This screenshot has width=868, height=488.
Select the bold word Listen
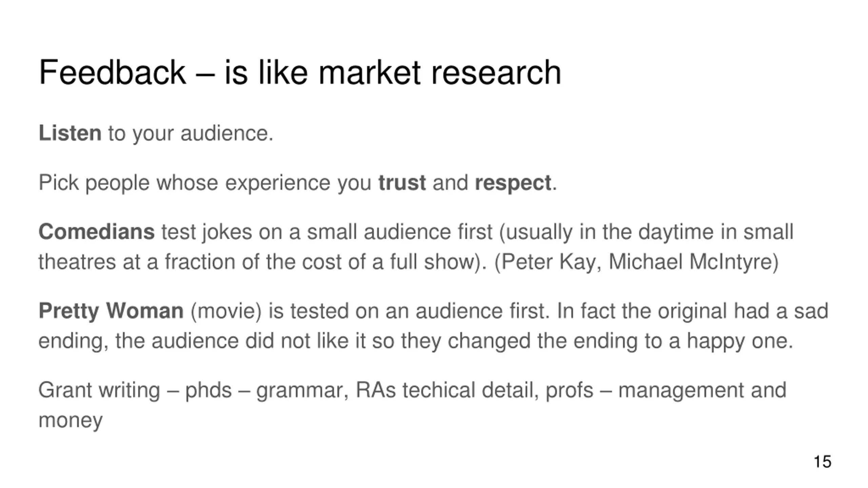click(x=70, y=133)
